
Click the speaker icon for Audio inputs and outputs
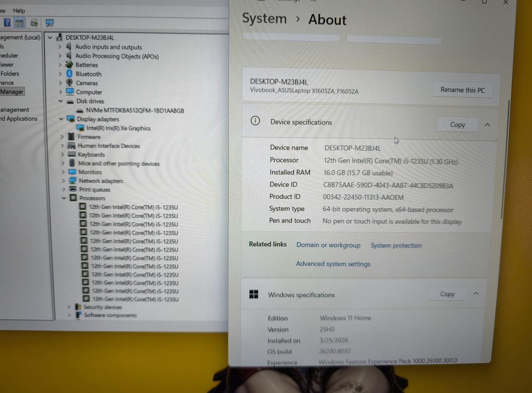[69, 47]
